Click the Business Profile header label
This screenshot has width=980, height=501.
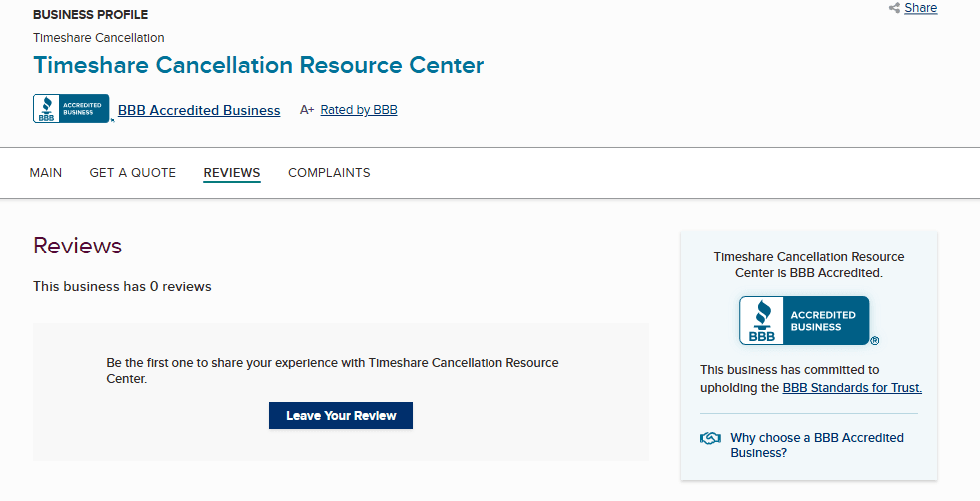[90, 15]
